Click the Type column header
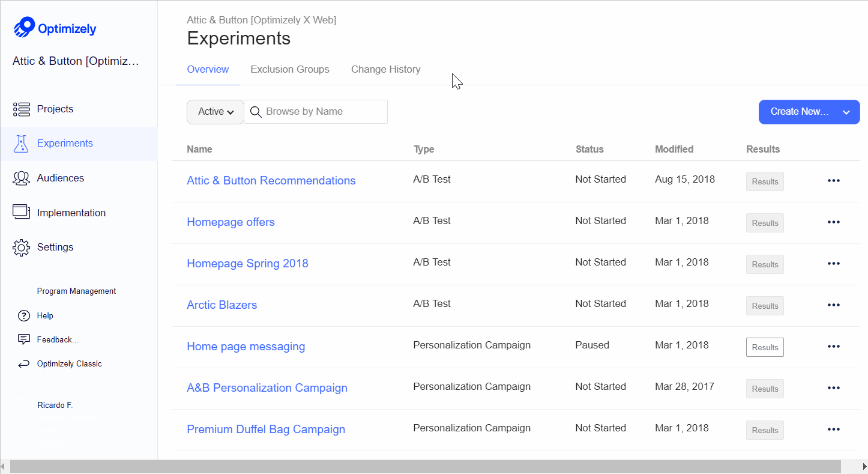Screen dimensions: 868x474 424,150
